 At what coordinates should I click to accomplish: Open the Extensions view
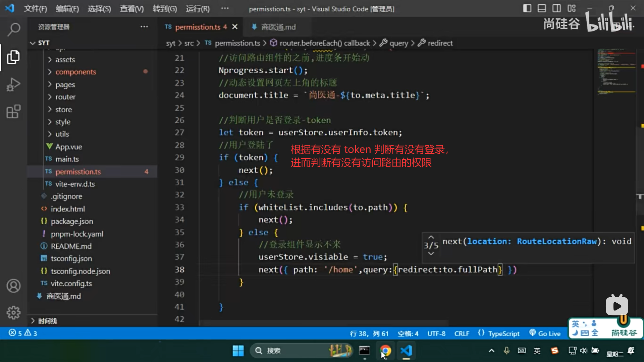tap(13, 112)
